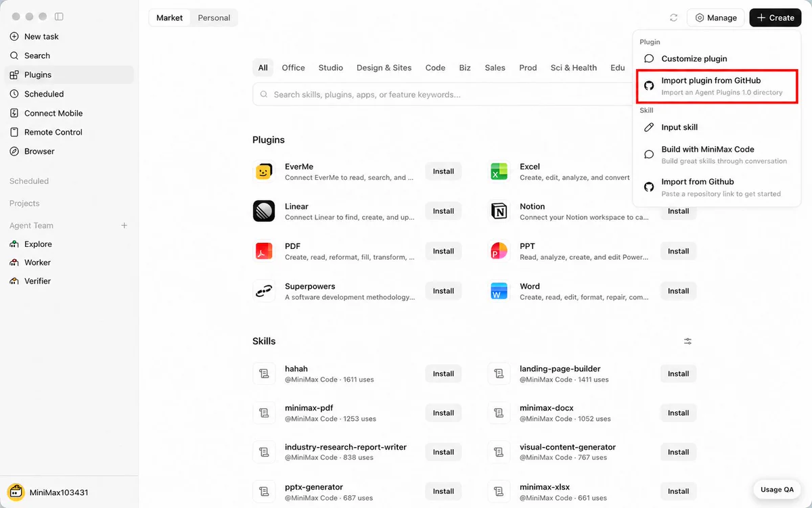The height and width of the screenshot is (508, 812).
Task: Open the Skills filter settings icon
Action: point(687,342)
